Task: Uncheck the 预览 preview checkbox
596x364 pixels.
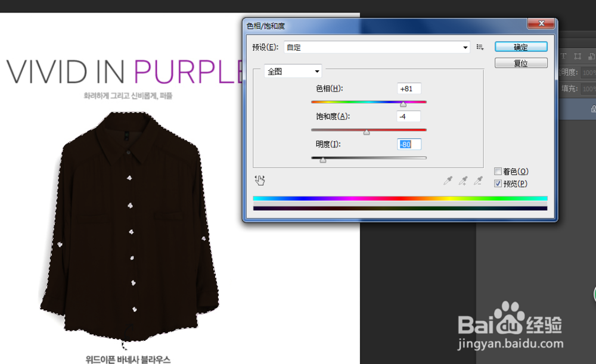Action: [498, 183]
